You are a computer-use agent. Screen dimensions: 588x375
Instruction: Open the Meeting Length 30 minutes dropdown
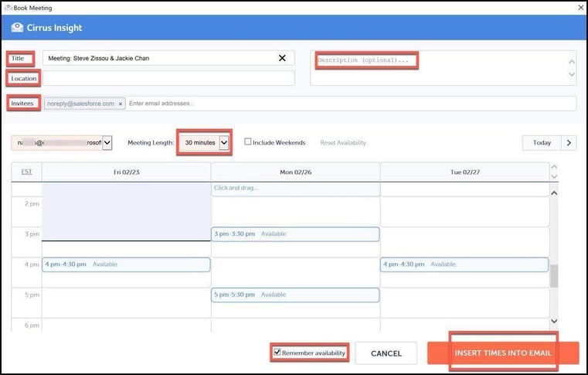206,142
